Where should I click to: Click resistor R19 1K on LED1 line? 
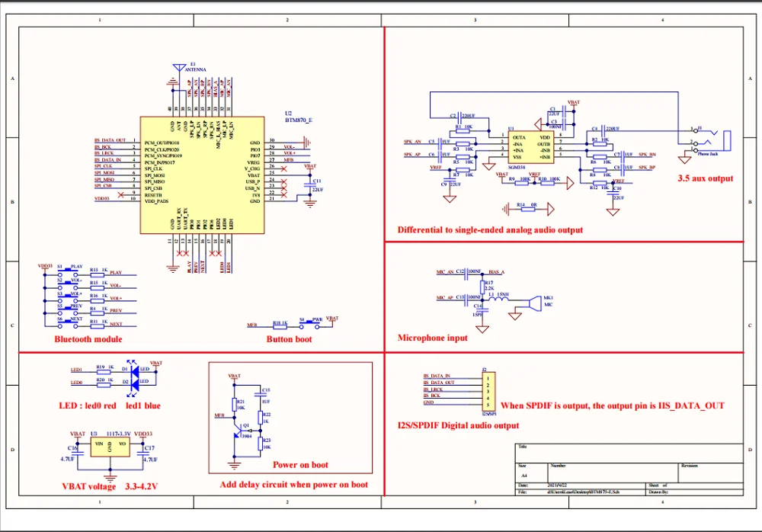click(104, 373)
